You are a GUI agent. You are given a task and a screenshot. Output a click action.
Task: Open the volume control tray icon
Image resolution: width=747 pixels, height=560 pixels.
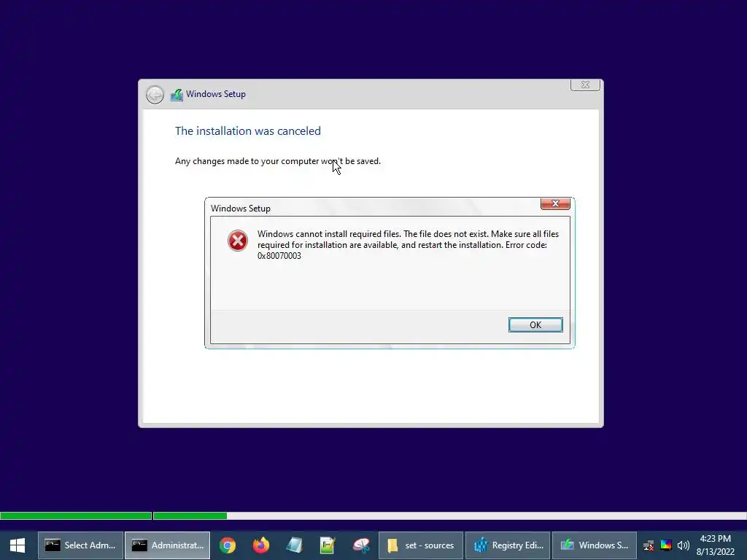pyautogui.click(x=683, y=545)
